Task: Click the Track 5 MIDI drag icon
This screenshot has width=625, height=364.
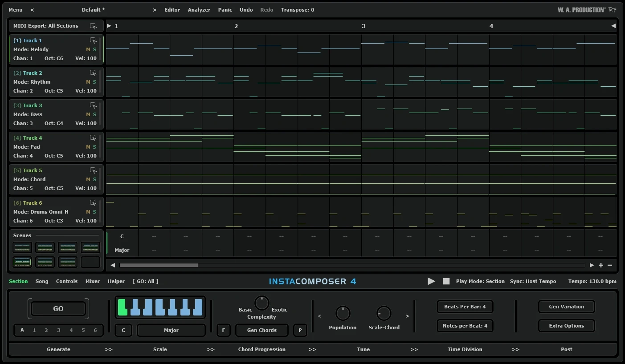Action: point(93,170)
